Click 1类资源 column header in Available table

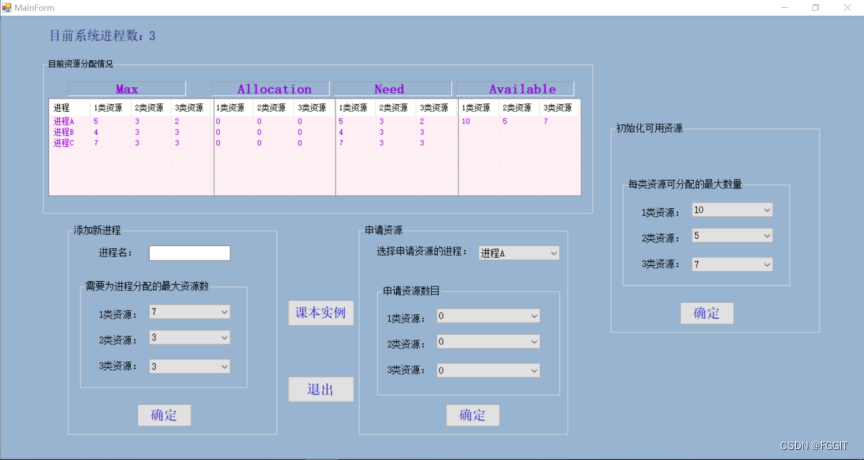(479, 108)
